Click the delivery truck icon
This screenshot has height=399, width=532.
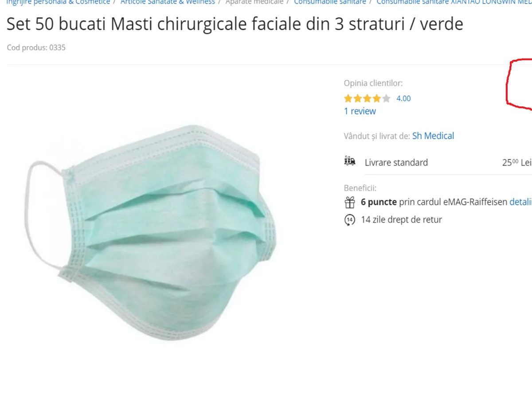tap(350, 161)
